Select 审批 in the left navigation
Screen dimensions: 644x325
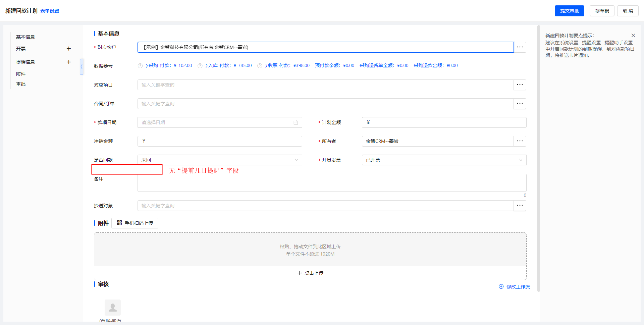tap(21, 84)
